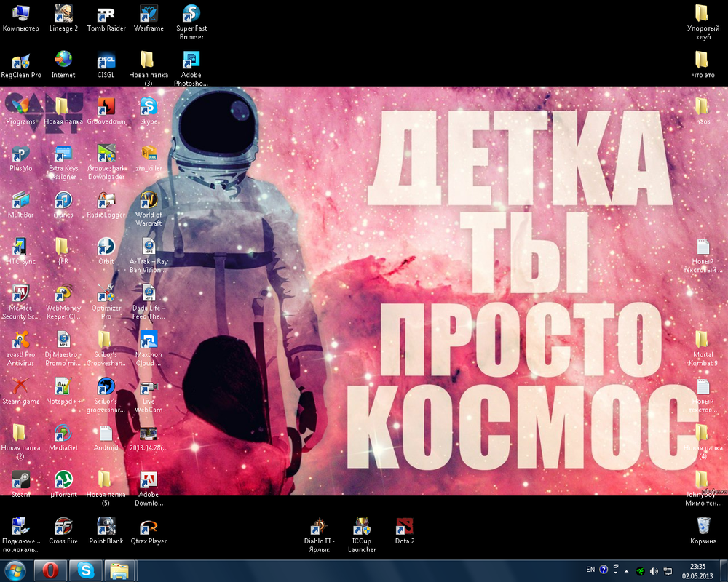728x582 pixels.
Task: Expand the hidden tray icons chevron
Action: (626, 570)
